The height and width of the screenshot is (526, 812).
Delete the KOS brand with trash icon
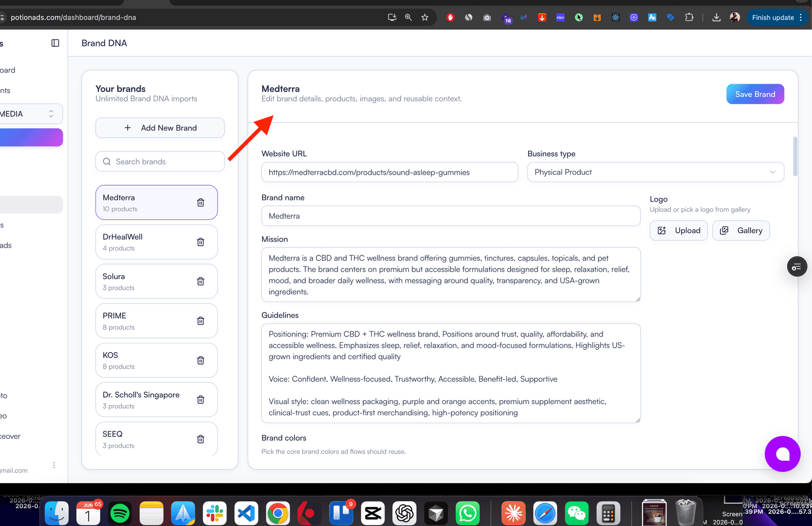click(201, 360)
